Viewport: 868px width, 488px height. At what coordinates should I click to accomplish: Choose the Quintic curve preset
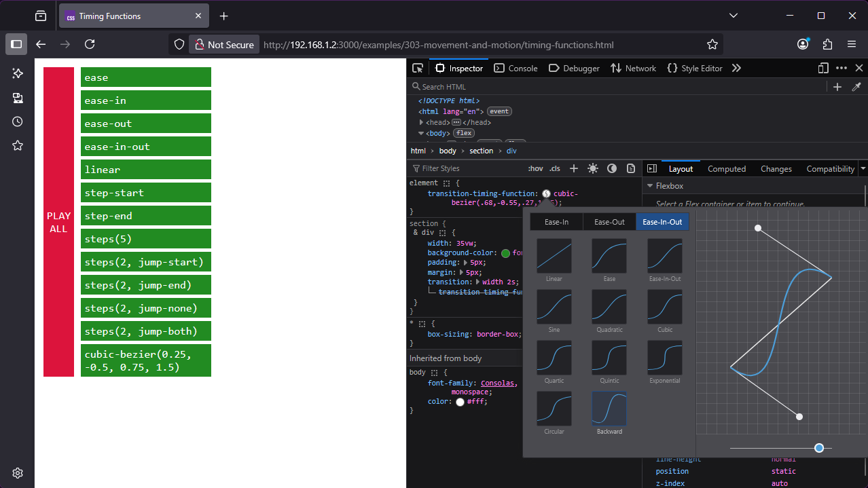click(609, 358)
